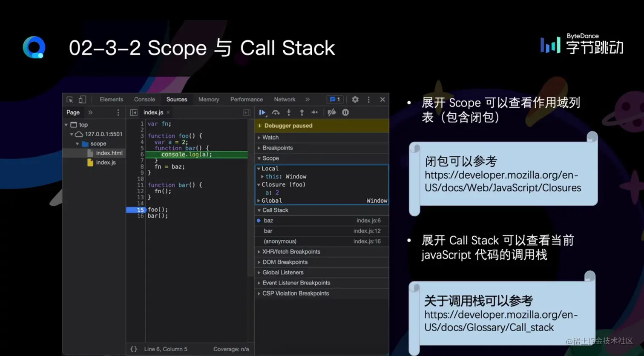Select the baz call stack frame
Image resolution: width=644 pixels, height=356 pixels.
[322, 221]
